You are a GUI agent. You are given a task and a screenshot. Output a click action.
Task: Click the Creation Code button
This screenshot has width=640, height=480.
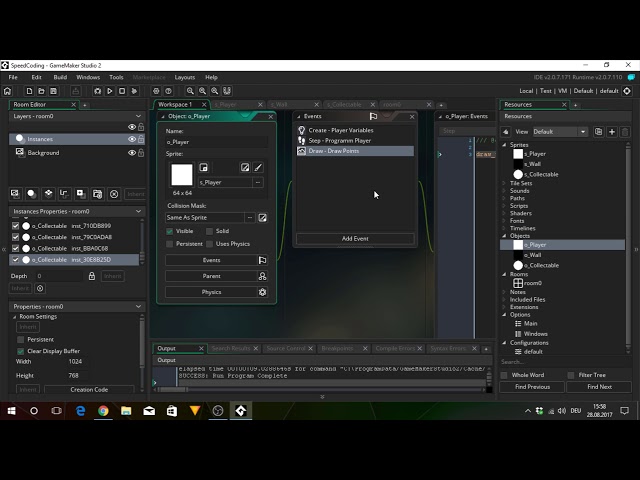coord(89,390)
